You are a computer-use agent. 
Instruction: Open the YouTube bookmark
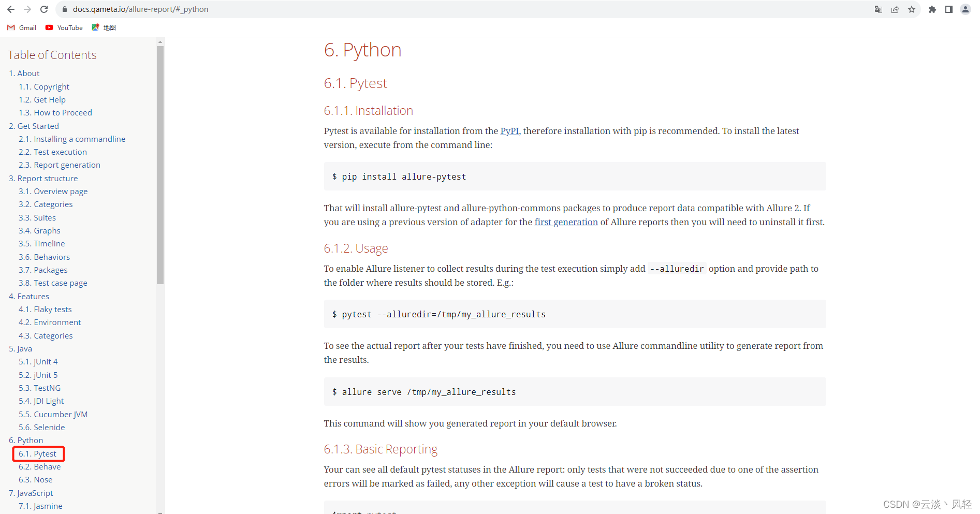tap(64, 28)
